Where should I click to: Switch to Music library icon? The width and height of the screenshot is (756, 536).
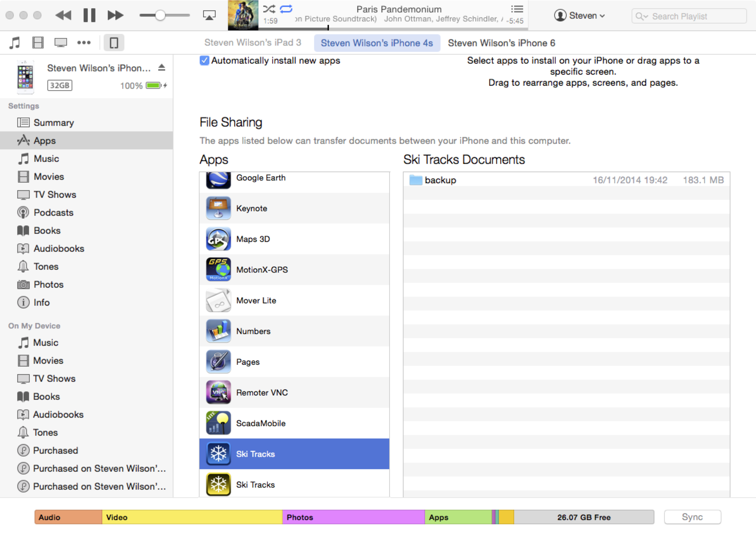15,43
